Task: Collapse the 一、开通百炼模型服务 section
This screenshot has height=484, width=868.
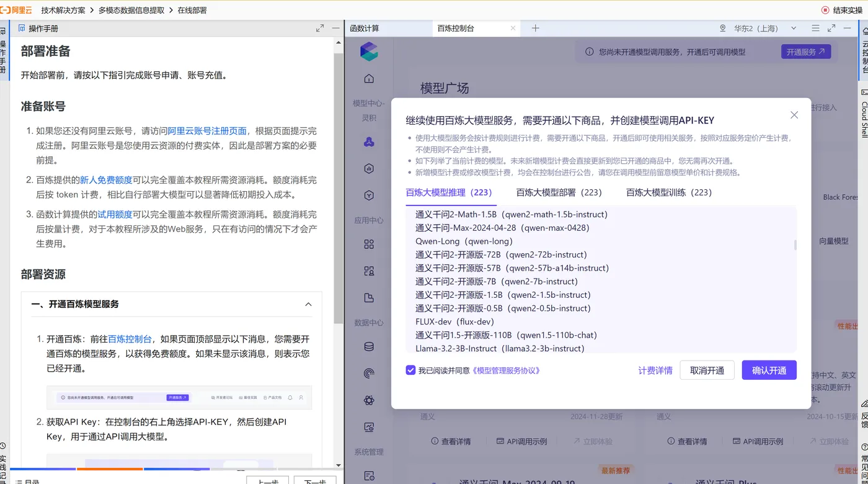Action: (x=308, y=305)
